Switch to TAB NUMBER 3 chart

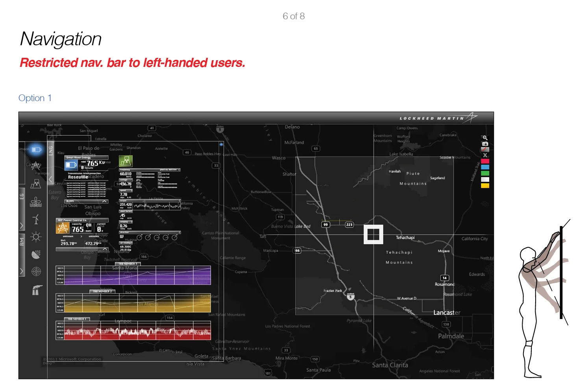point(128,264)
